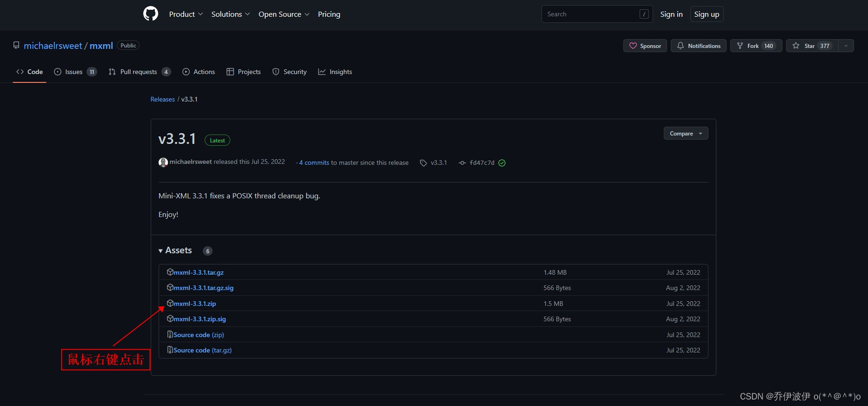This screenshot has height=406, width=868.
Task: Expand the Star lists dropdown arrow
Action: coord(846,46)
